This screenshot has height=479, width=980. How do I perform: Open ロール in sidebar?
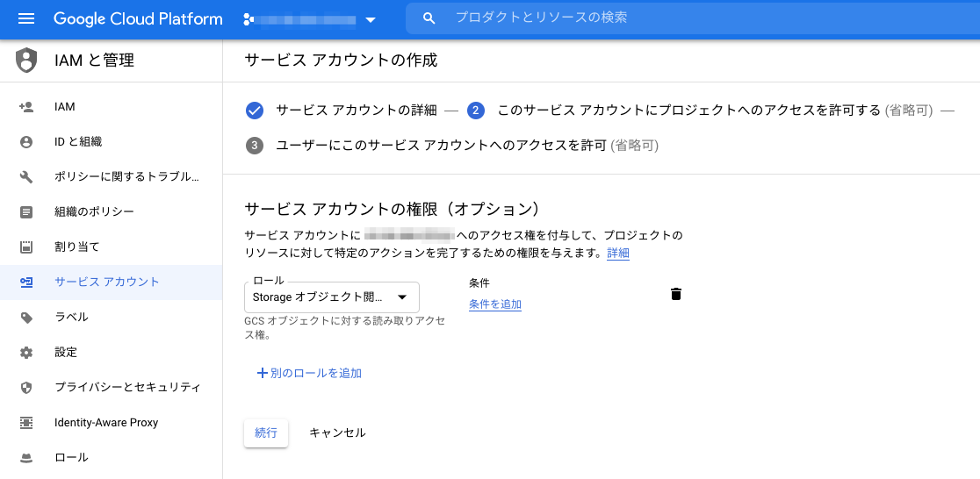[112, 458]
